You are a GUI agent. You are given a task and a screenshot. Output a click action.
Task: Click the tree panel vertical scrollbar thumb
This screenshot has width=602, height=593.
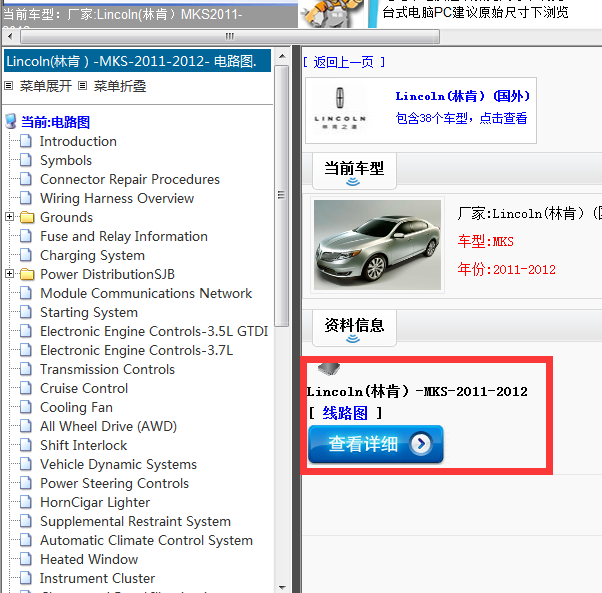click(282, 195)
